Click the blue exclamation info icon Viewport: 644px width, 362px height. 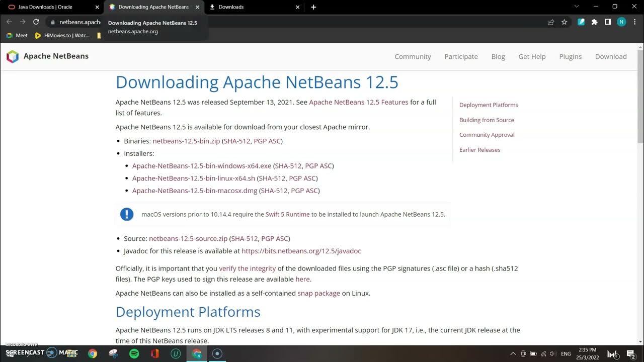click(127, 214)
